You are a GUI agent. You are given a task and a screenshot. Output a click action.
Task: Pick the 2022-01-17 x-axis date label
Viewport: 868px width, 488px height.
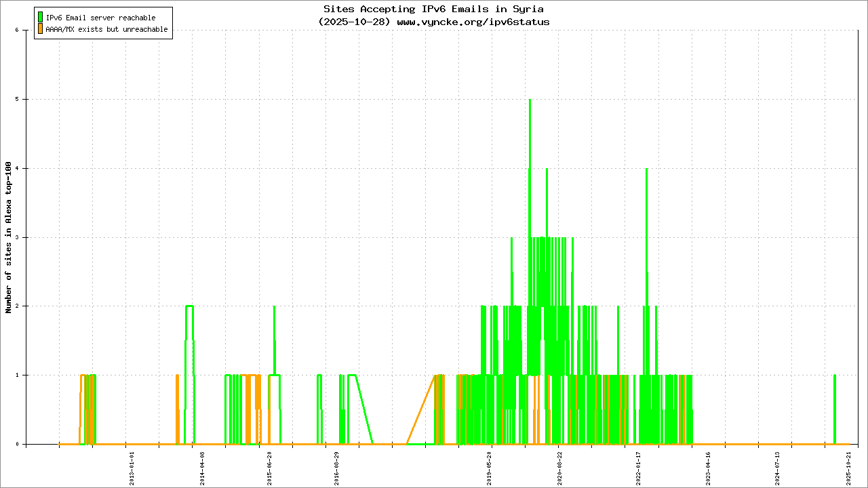point(638,468)
